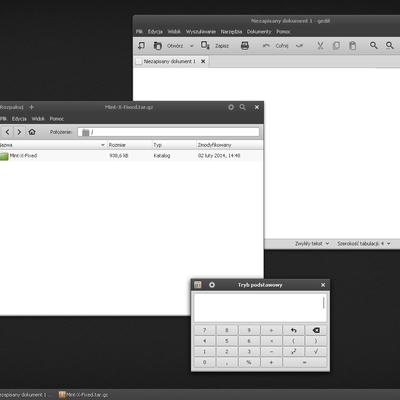The height and width of the screenshot is (400, 400).
Task: Click the Cofnij label in gedit toolbar
Action: coord(282,46)
